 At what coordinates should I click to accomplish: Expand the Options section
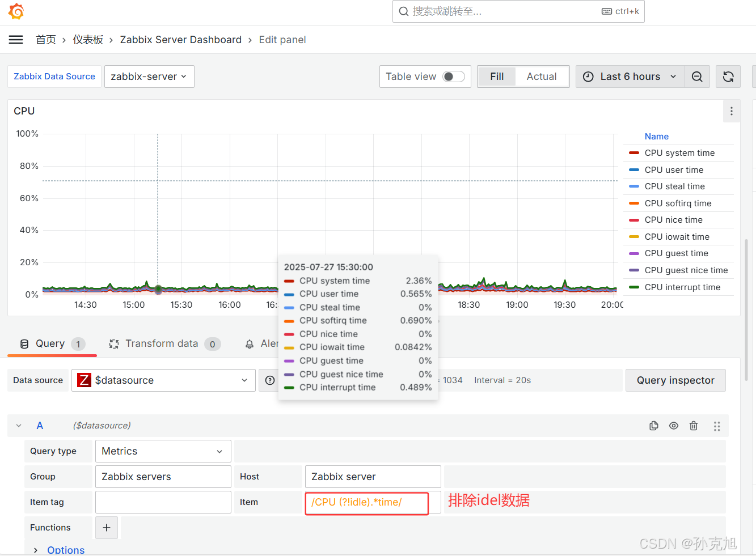click(x=59, y=550)
